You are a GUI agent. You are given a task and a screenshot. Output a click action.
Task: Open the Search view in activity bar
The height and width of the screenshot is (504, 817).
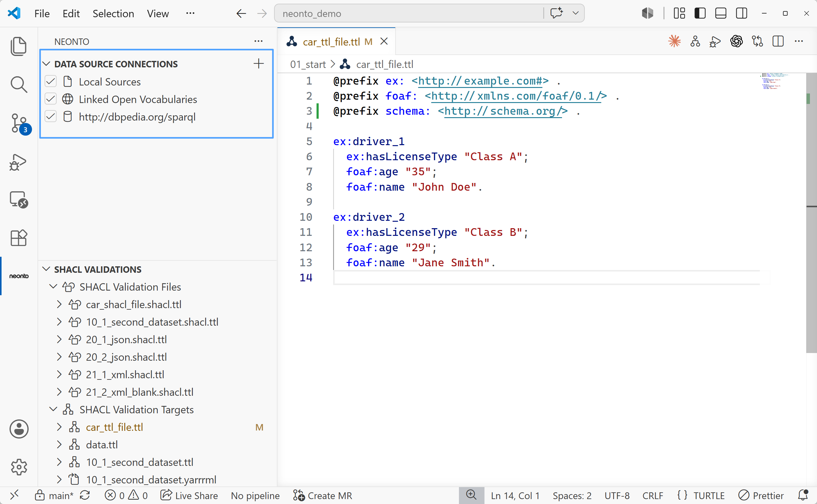tap(19, 84)
